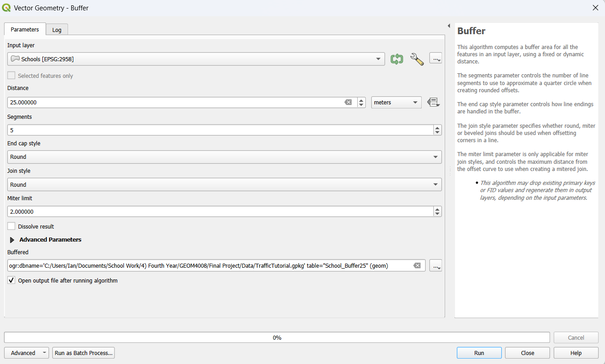Image resolution: width=605 pixels, height=364 pixels.
Task: Click the iterate over layer green arrows icon
Action: click(396, 59)
